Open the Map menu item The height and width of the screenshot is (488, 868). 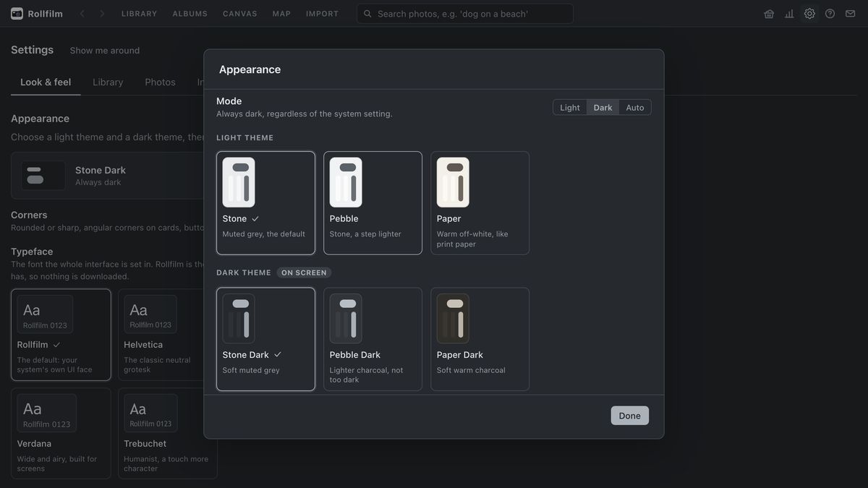(281, 14)
